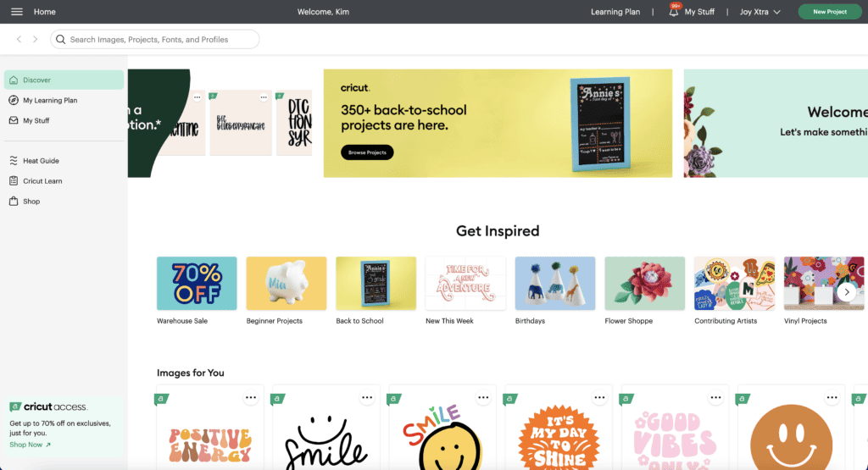The width and height of the screenshot is (868, 470).
Task: Click the New Project button
Action: (x=829, y=12)
